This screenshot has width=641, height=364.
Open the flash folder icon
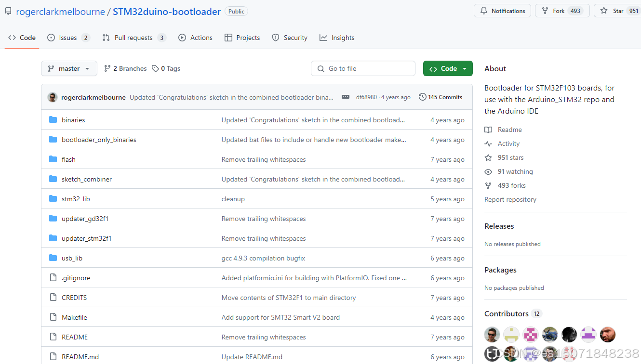click(x=53, y=159)
